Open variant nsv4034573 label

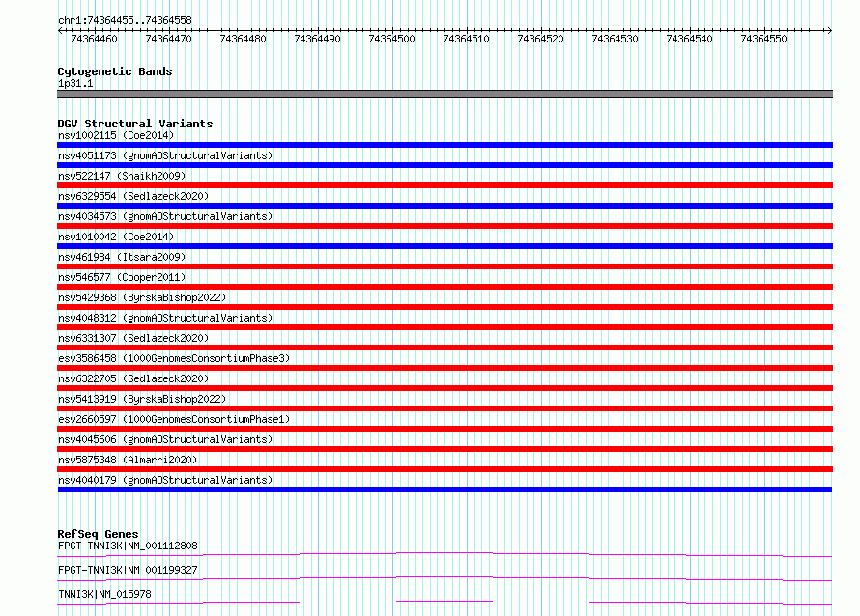tap(165, 216)
